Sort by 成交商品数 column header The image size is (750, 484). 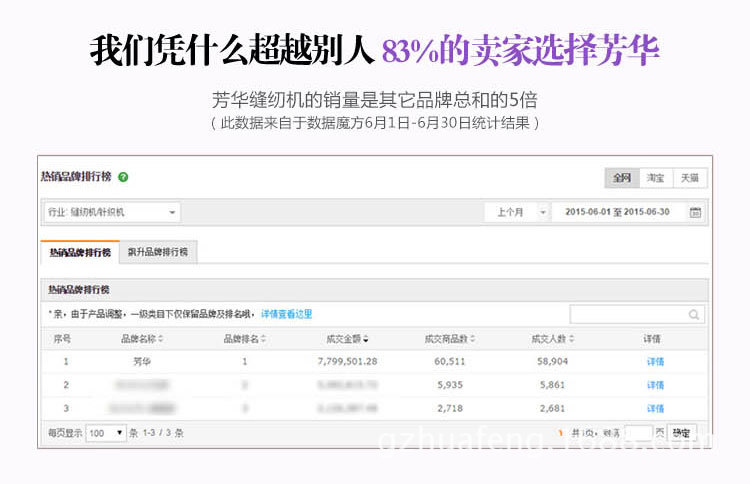448,339
